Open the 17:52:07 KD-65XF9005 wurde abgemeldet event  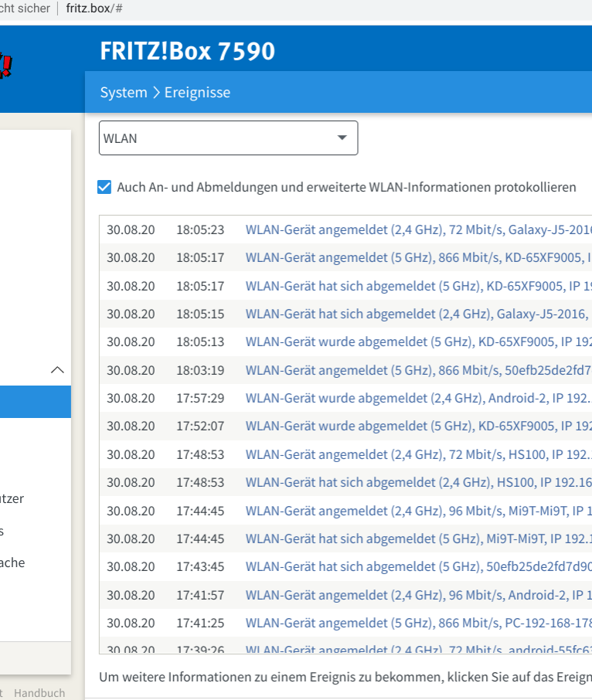tap(418, 426)
